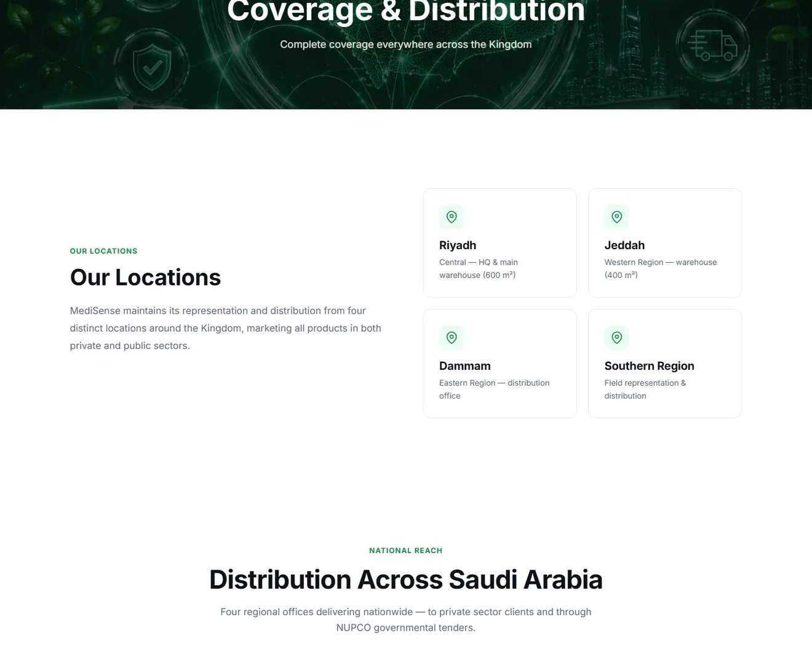Click the large 'Our Locations' heading
Viewport: 812px width, 646px height.
[145, 277]
